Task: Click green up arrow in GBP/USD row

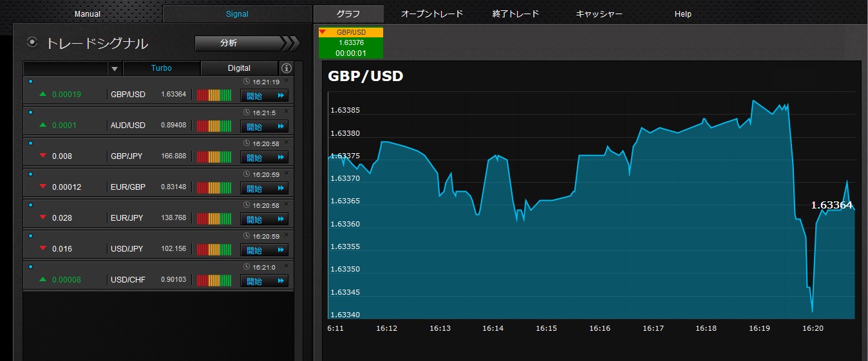Action: 43,94
